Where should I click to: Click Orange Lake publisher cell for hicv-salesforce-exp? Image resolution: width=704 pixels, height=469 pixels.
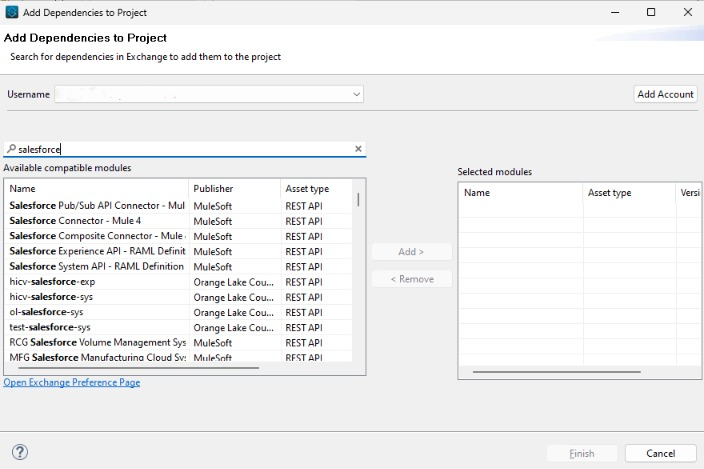click(233, 282)
